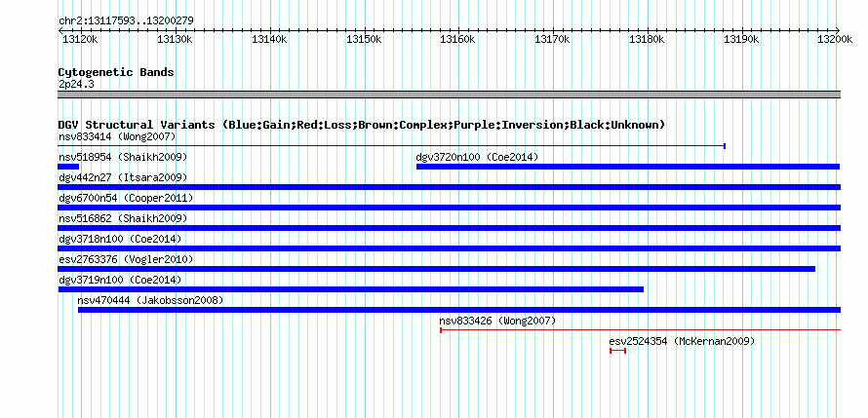
Task: Open the esv2763376 (Vogler2010) label
Action: [126, 259]
